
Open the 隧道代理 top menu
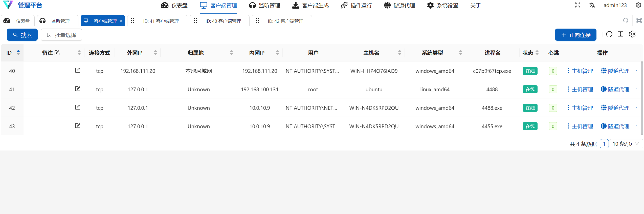coord(399,5)
